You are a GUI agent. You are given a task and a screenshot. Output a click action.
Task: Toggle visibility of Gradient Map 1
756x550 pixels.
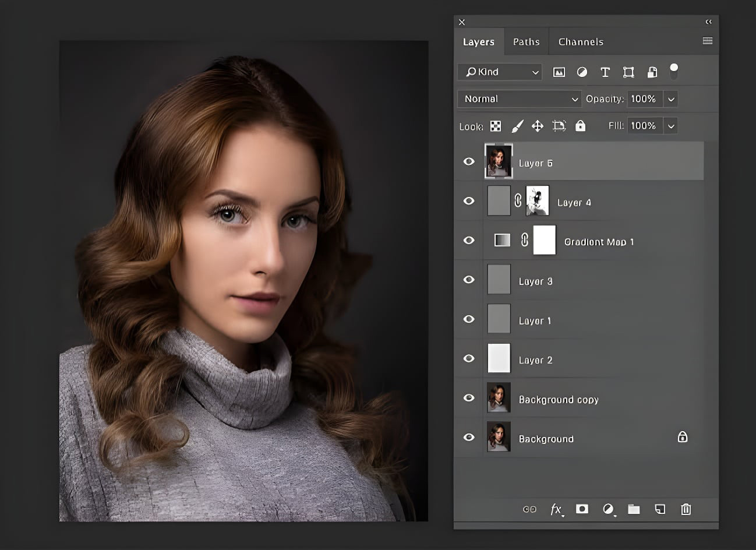click(x=469, y=240)
